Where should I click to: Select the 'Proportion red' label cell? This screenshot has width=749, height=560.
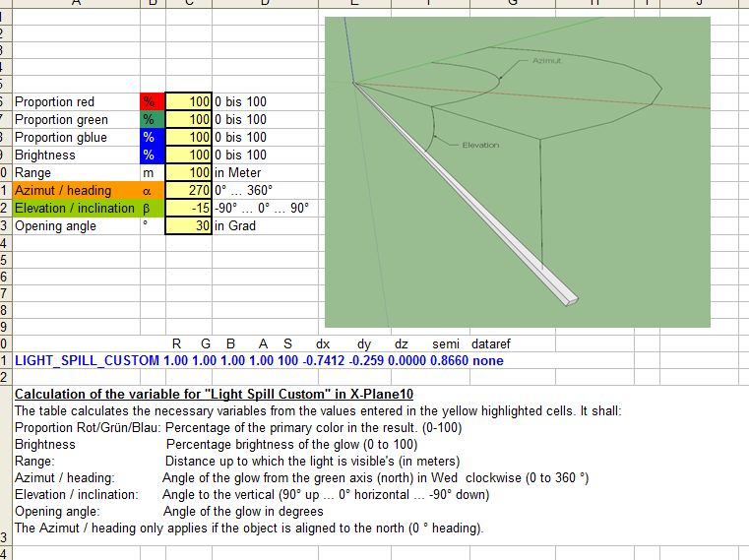(76, 101)
